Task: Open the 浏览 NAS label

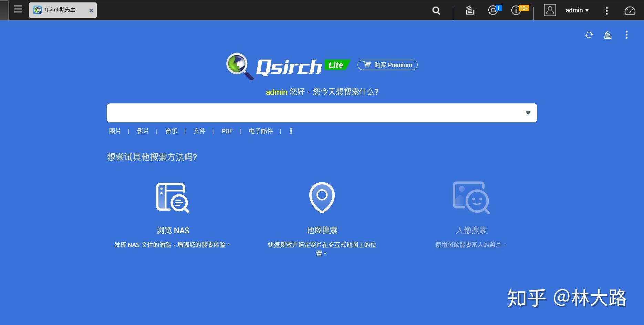Action: point(173,230)
